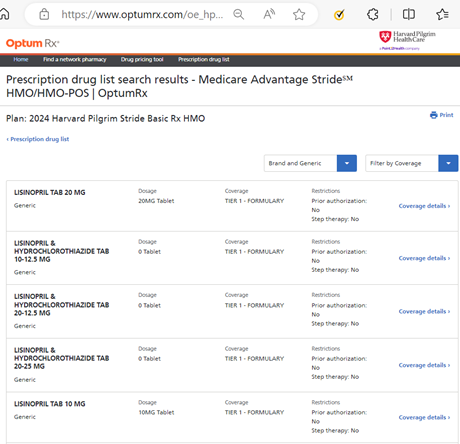Open Coverage details for Lisinopril HCTZ 20-25 MG
Viewport: 460px width, 444px height.
click(x=424, y=365)
